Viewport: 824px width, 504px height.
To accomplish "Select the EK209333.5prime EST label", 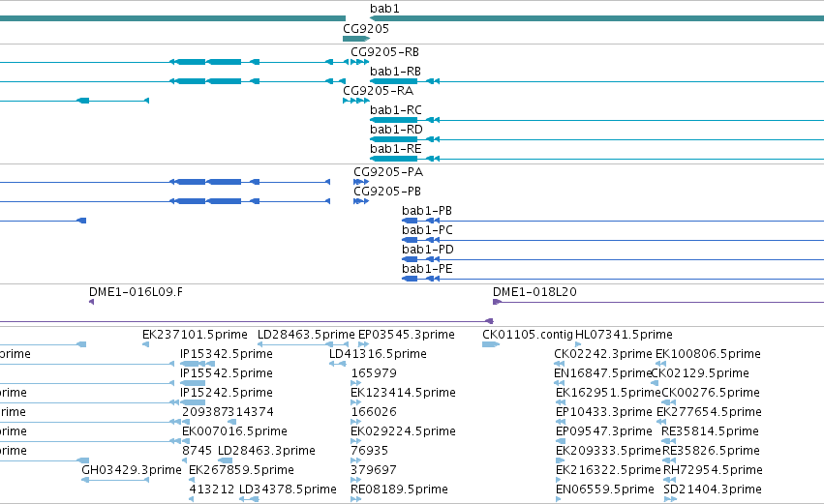I will coord(608,452).
